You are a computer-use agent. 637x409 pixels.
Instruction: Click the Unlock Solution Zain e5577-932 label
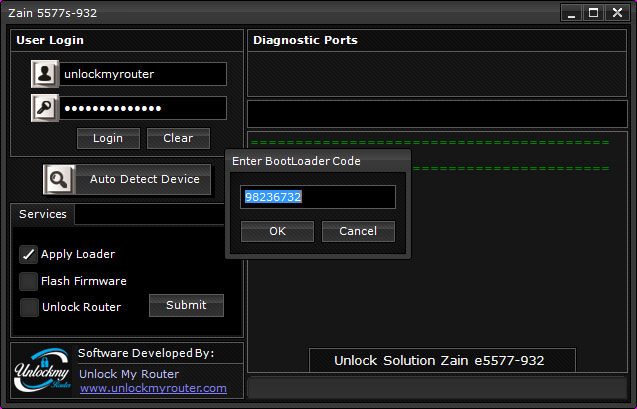[x=439, y=361]
